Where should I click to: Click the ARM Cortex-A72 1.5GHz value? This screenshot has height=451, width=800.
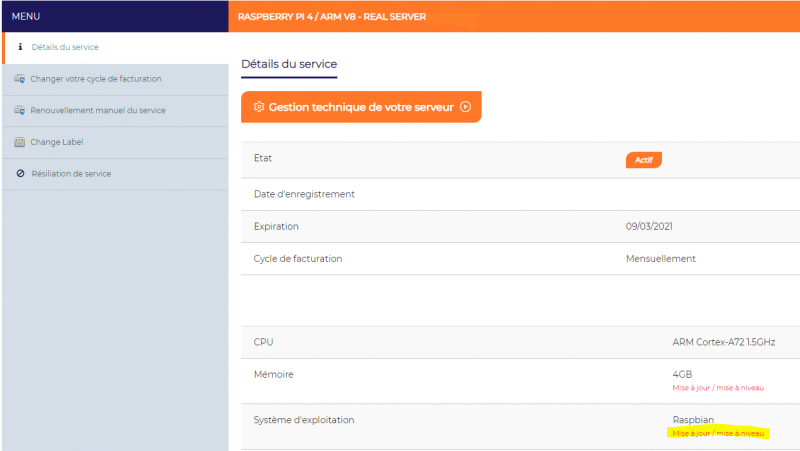[723, 342]
